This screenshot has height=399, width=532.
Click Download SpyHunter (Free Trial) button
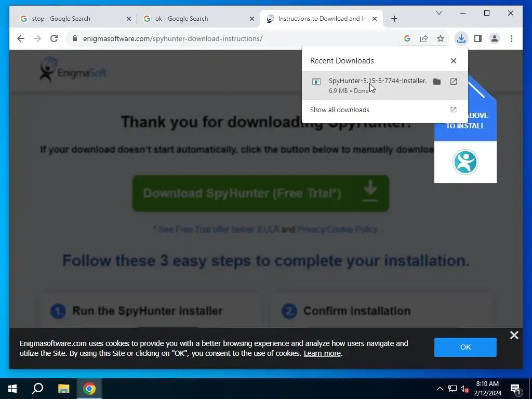click(261, 193)
